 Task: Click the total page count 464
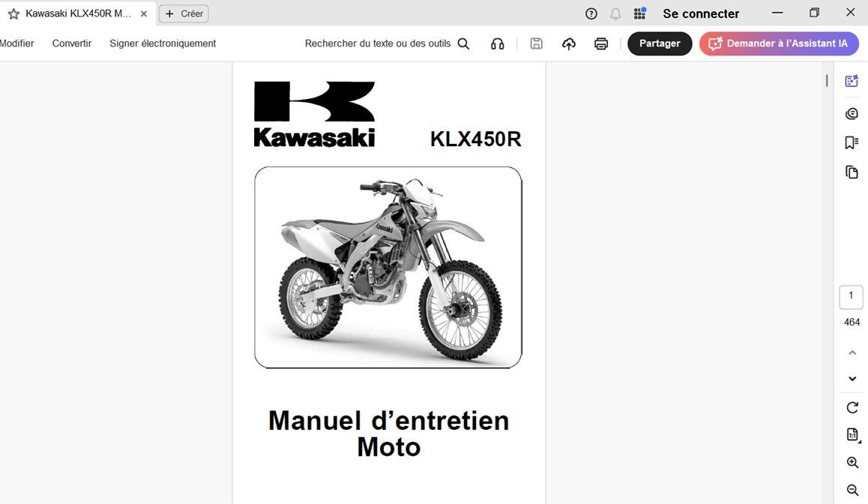coord(852,322)
